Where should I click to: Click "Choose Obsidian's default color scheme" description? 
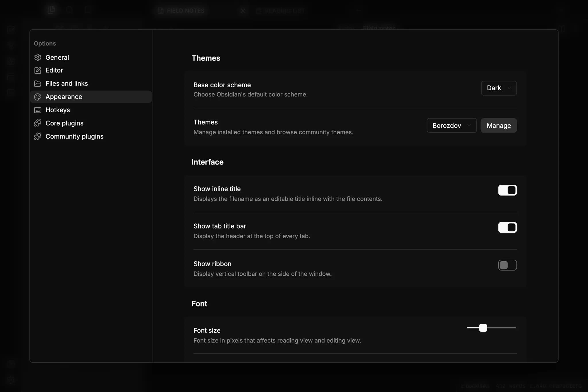pos(250,94)
